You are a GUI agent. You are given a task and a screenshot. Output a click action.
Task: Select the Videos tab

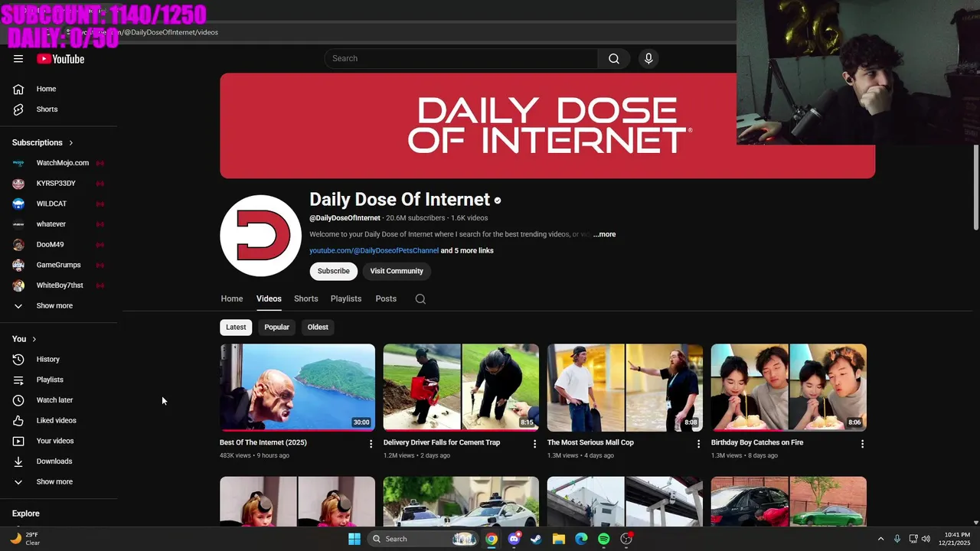point(269,299)
